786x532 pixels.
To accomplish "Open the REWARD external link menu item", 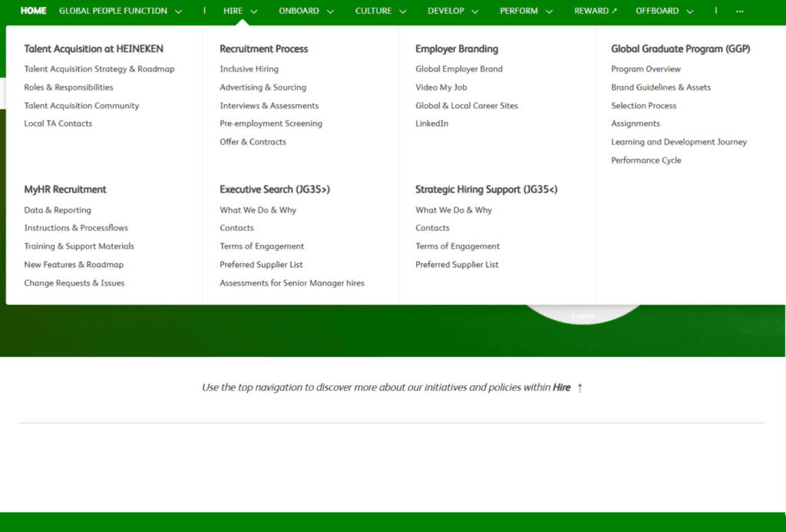I will (x=596, y=11).
